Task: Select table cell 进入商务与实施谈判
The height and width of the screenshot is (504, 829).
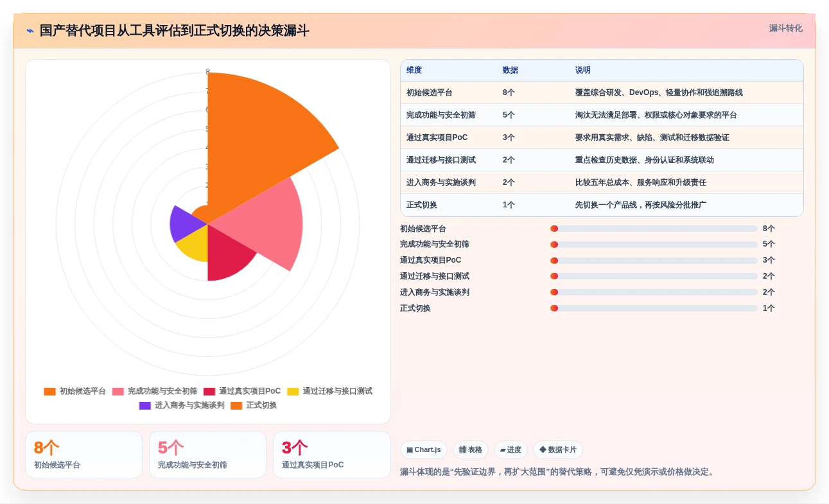Action: pyautogui.click(x=441, y=182)
